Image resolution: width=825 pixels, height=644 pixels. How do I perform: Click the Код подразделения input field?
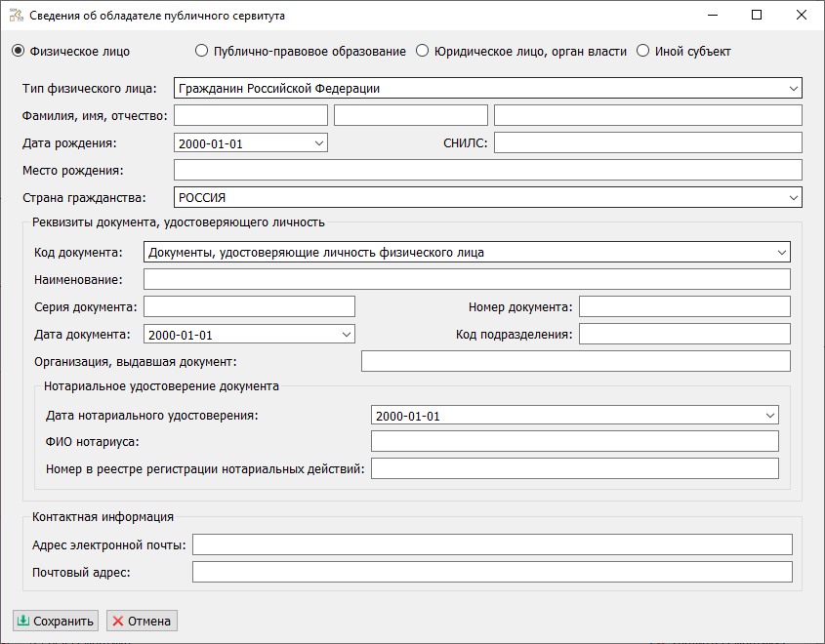pyautogui.click(x=683, y=335)
